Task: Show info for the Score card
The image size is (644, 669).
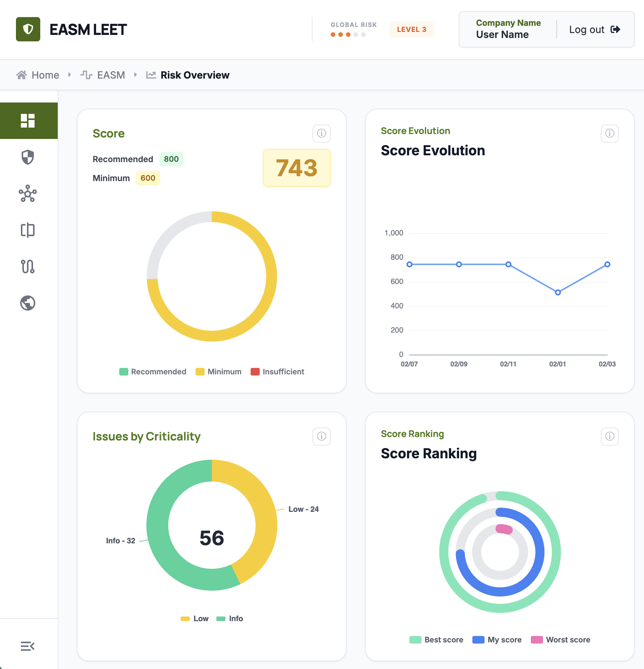Action: pos(322,133)
